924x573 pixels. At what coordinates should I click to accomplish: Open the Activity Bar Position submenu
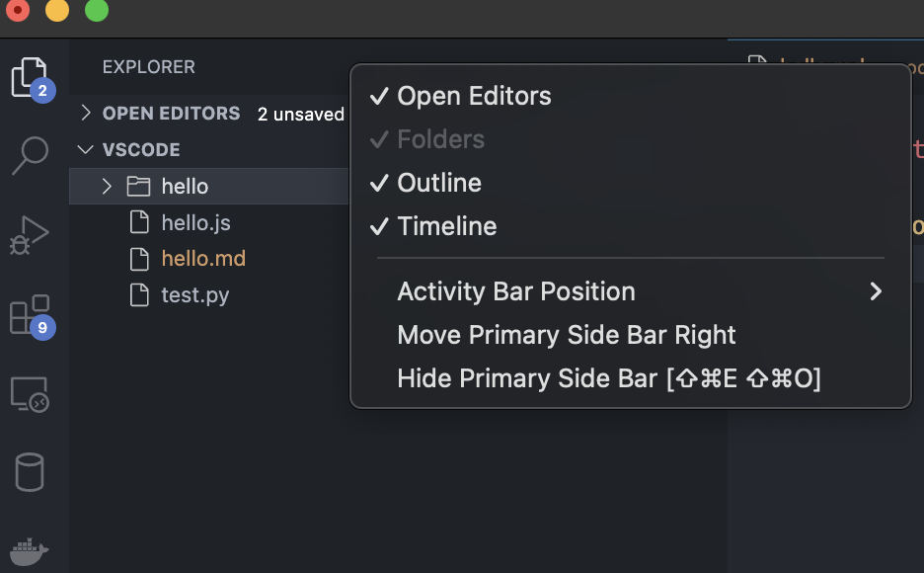pyautogui.click(x=631, y=291)
